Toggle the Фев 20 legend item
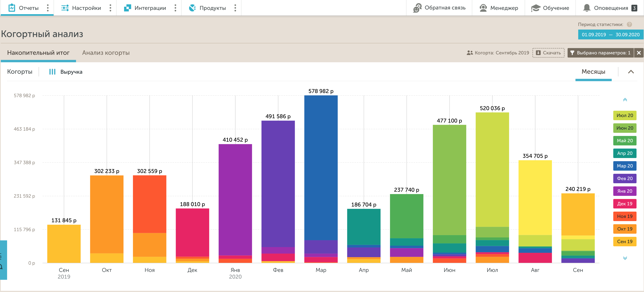Screen dimensions: 644x292 tap(625, 178)
